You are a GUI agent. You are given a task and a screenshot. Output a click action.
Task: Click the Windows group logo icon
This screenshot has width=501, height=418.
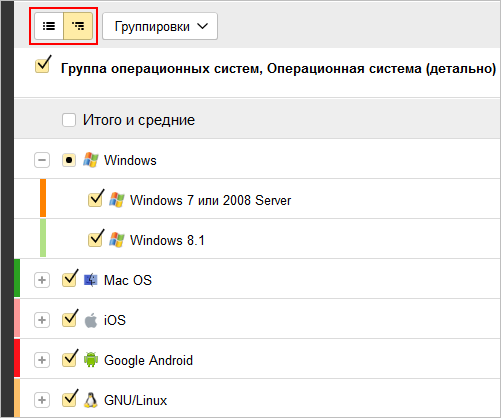91,160
